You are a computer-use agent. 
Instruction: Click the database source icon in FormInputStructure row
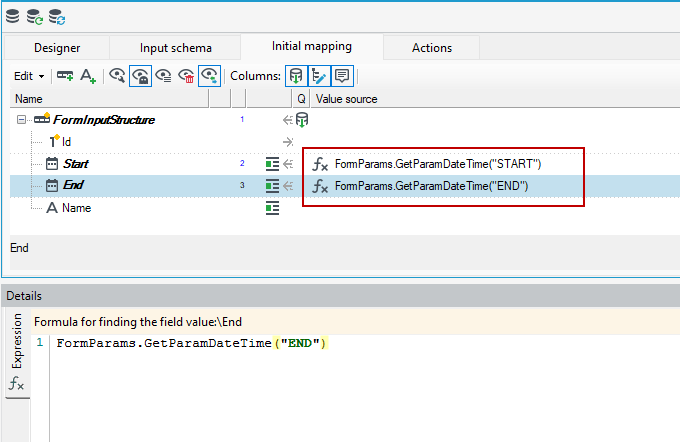point(302,120)
